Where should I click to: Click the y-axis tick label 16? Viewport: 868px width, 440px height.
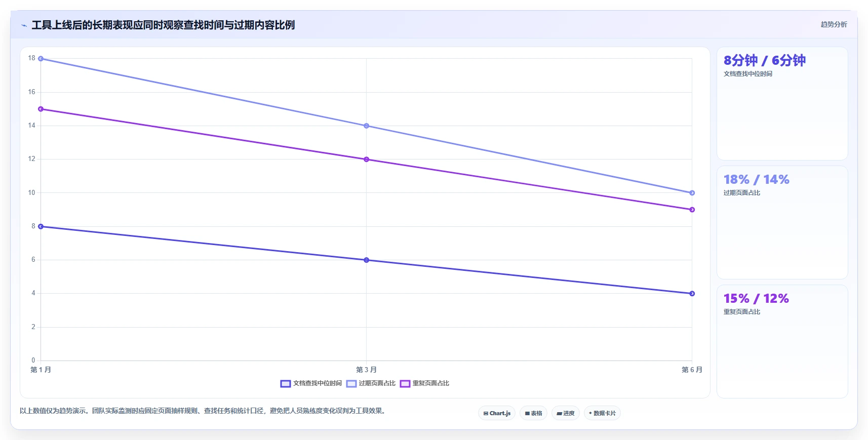[32, 92]
